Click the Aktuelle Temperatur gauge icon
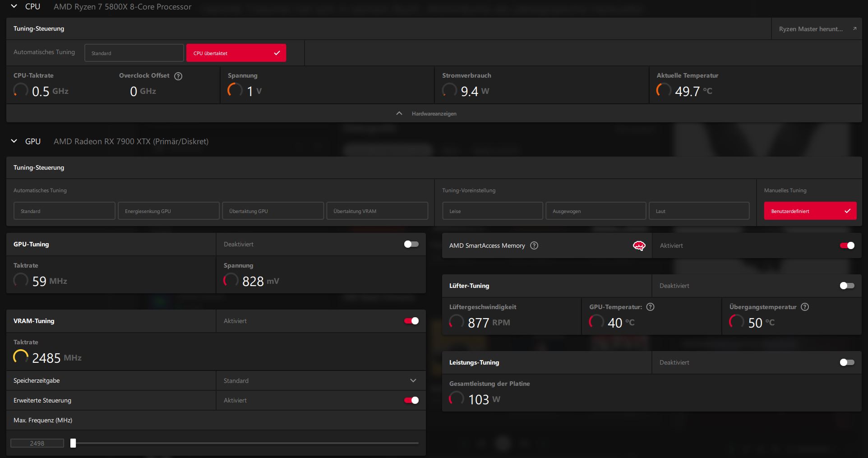868x458 pixels. [x=664, y=90]
